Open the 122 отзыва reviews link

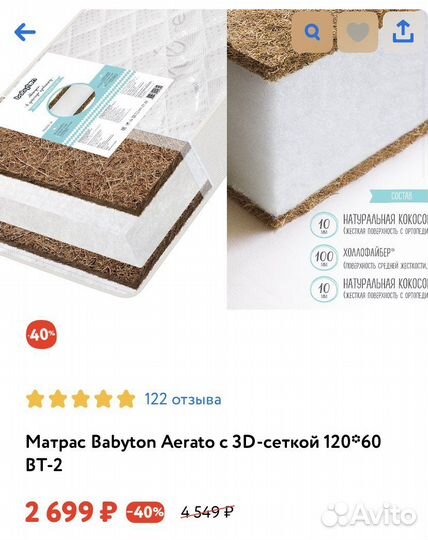182,399
